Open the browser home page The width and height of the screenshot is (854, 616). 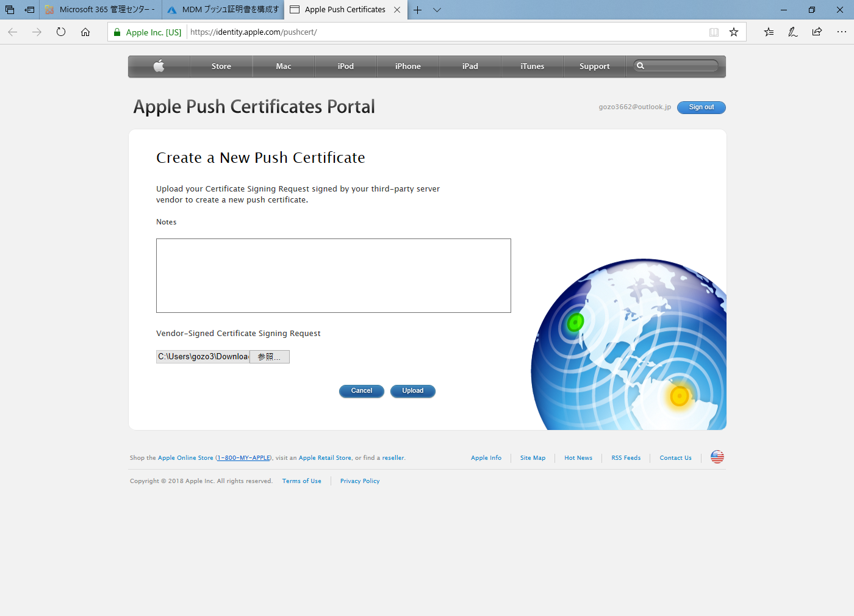click(x=85, y=32)
